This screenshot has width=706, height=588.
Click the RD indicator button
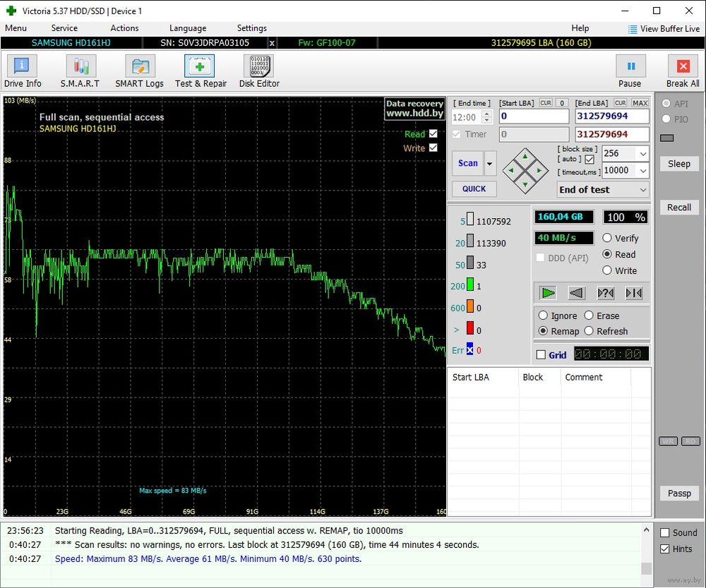pos(690,440)
